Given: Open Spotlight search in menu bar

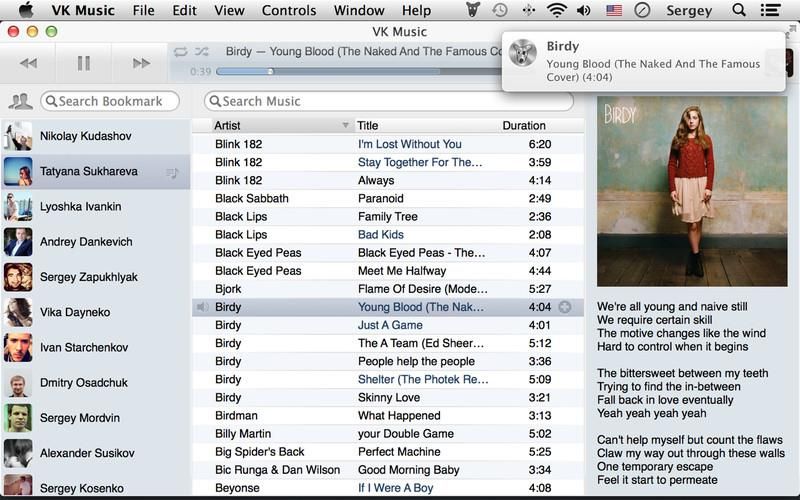Looking at the screenshot, I should click(739, 11).
